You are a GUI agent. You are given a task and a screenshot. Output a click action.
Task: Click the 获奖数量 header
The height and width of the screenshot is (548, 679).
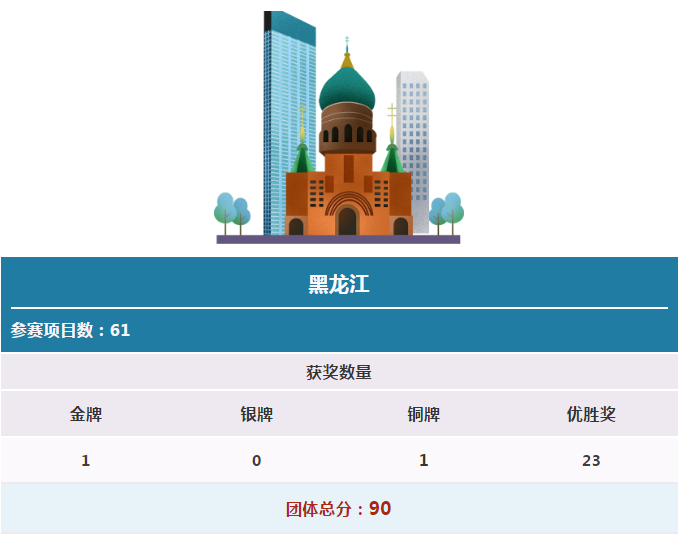pos(339,373)
